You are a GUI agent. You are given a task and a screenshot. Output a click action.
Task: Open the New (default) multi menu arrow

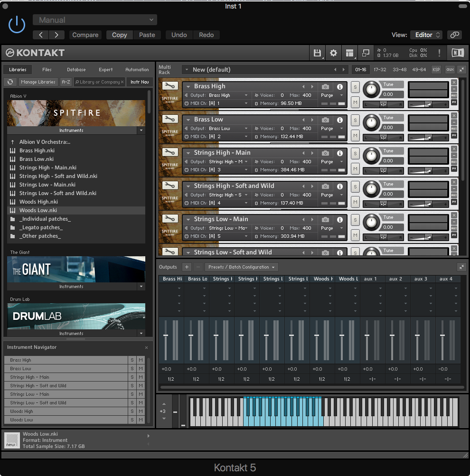coord(187,69)
